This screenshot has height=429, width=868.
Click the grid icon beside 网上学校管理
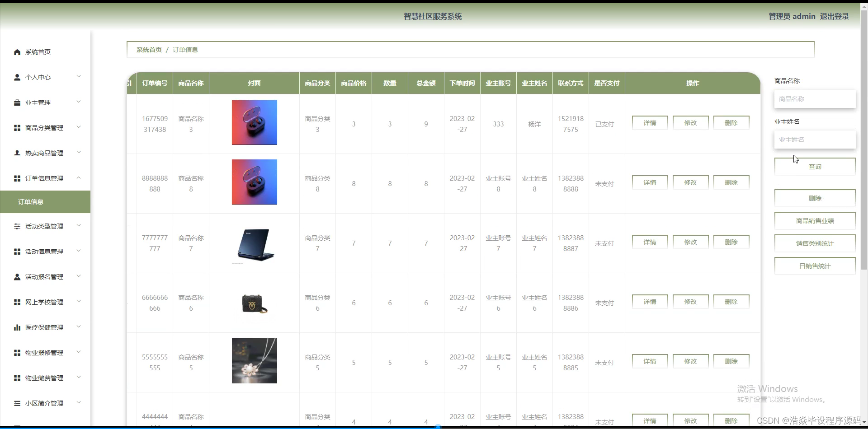pos(17,302)
